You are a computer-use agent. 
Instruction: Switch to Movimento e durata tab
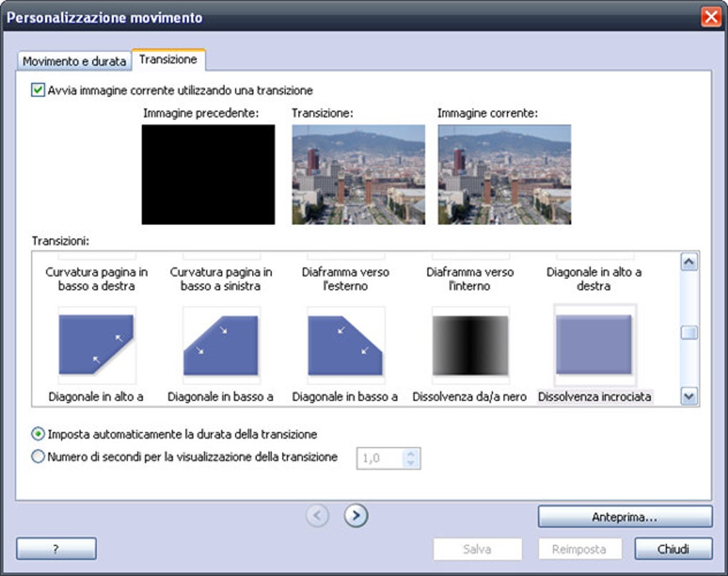[74, 61]
